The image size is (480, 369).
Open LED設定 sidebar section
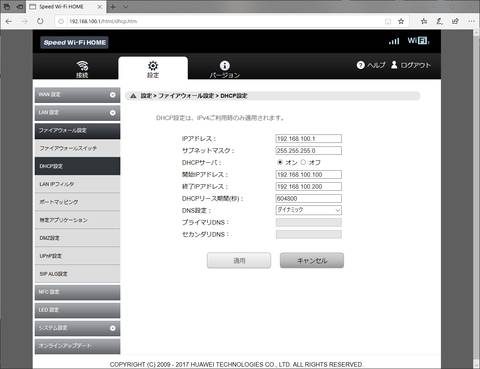click(77, 310)
